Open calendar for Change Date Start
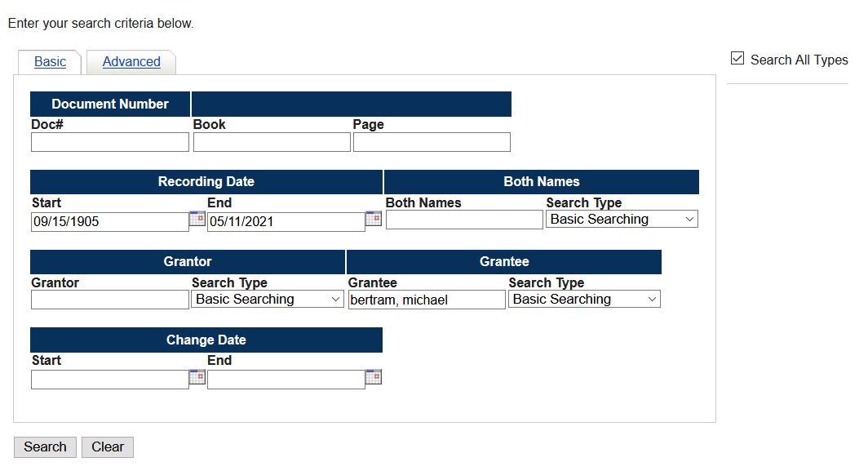868x471 pixels. pyautogui.click(x=197, y=377)
